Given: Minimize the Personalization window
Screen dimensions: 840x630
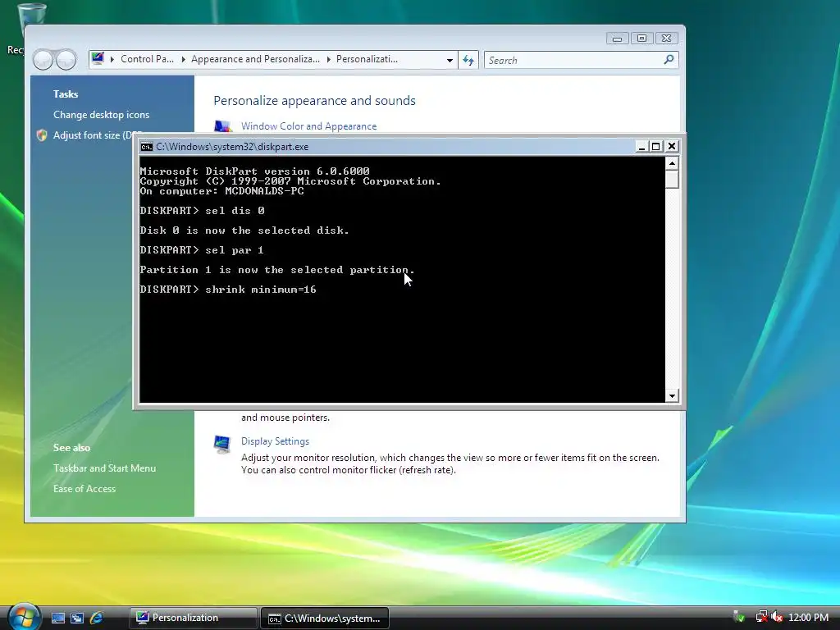Looking at the screenshot, I should pos(617,39).
